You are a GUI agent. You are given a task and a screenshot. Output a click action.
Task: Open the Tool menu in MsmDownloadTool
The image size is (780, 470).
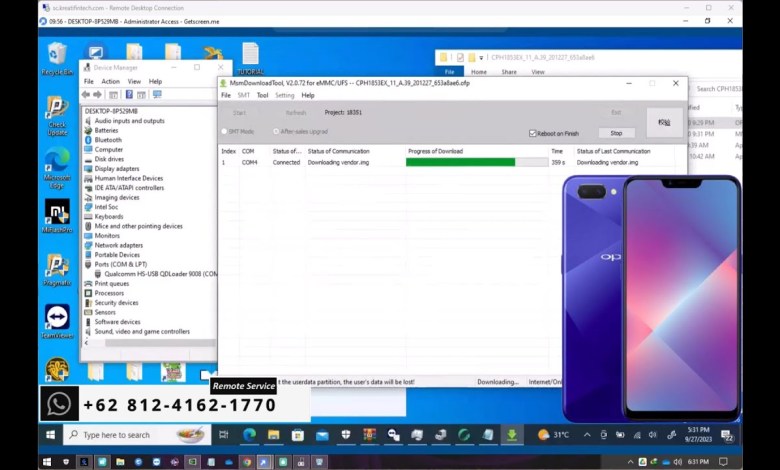click(x=262, y=95)
